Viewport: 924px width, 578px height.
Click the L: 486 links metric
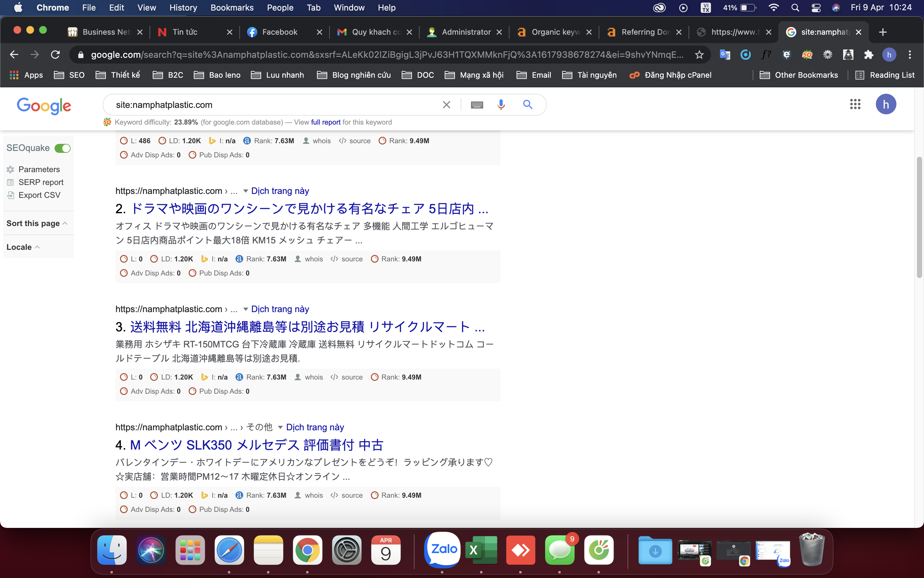point(135,141)
